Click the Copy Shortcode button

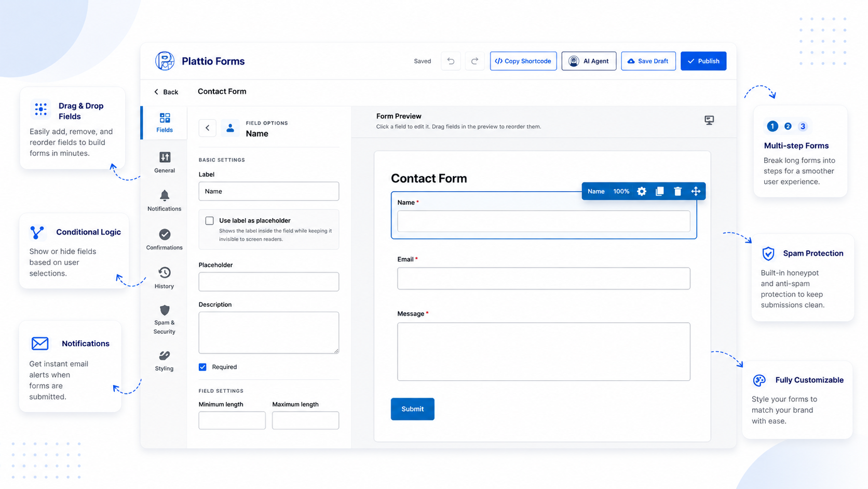point(523,61)
